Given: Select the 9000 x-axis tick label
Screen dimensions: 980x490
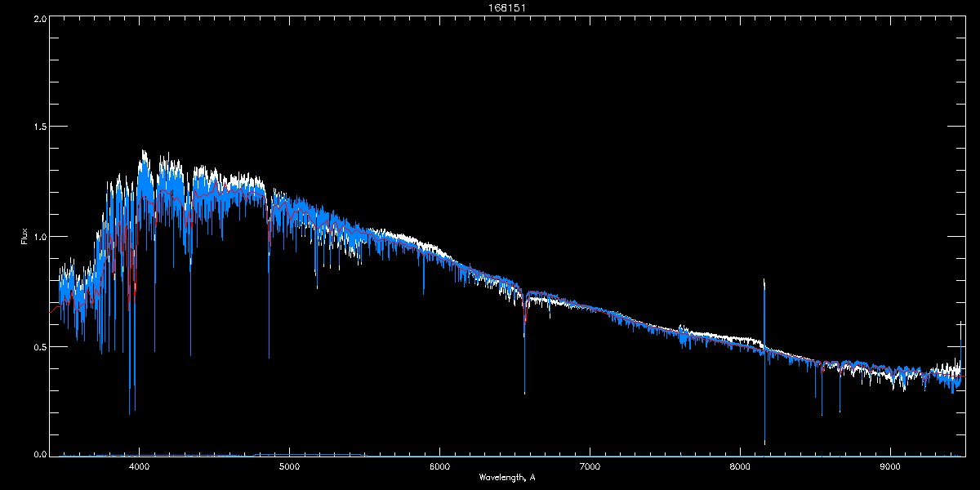Looking at the screenshot, I should (x=890, y=467).
